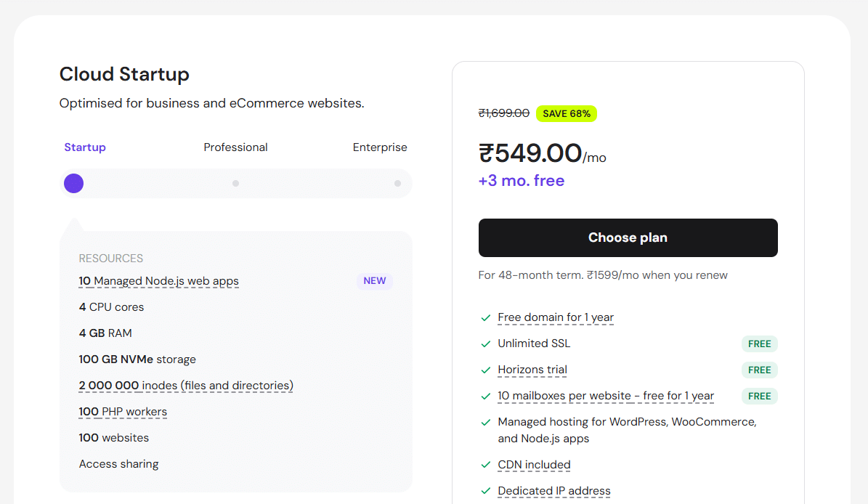Click the NEW badge next to Node.js apps

[375, 281]
